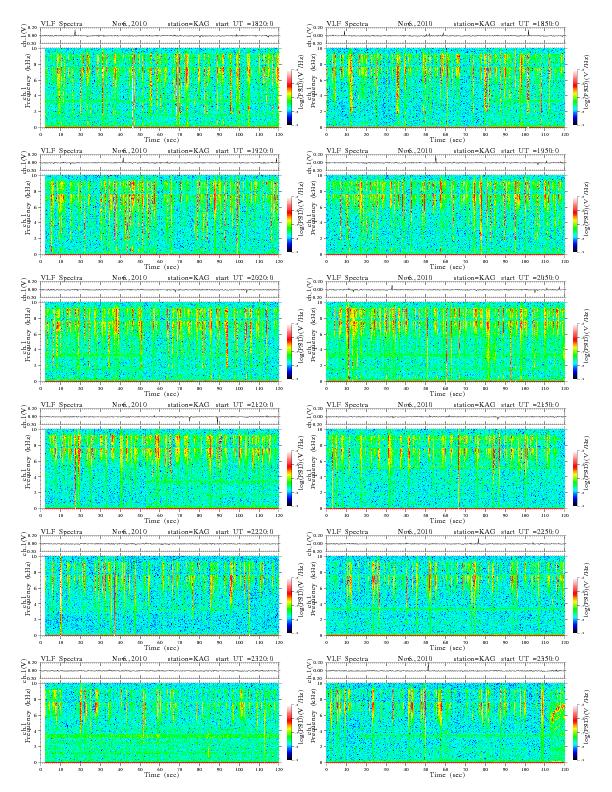Screen dimensions: 612x792
Task: Click the color scale bar of the 1850 panel
Action: [576, 97]
